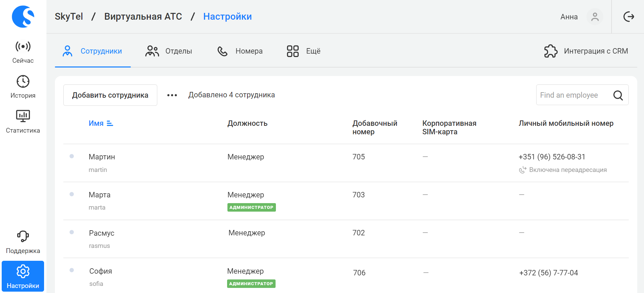Open employee Расмус
Screen dimensions: 644x293
(102, 233)
